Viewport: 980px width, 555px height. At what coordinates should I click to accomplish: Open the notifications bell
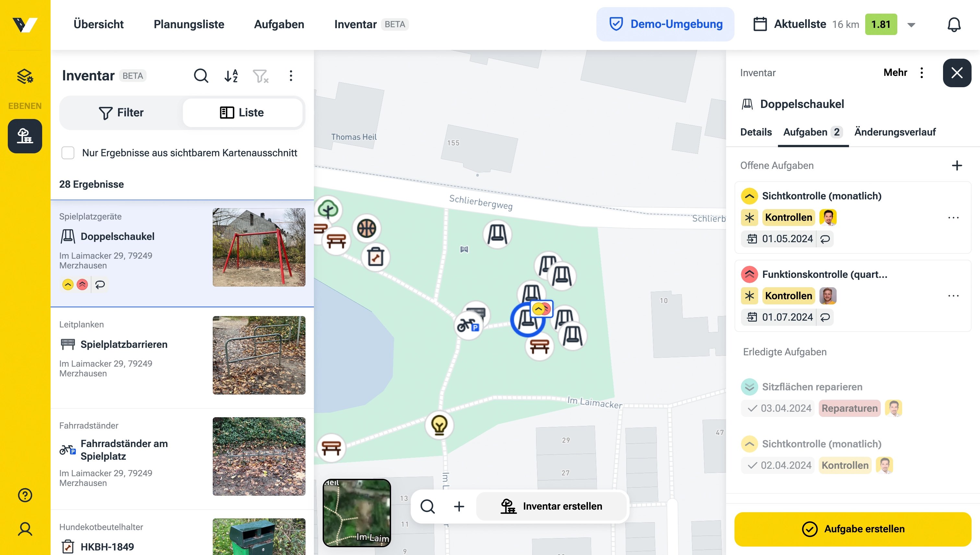[954, 24]
